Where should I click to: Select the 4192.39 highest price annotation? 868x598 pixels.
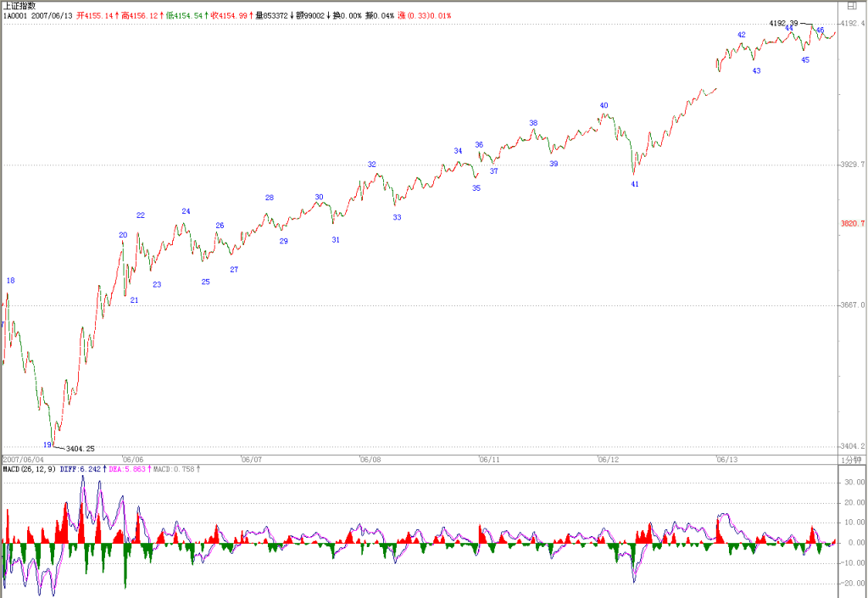[784, 23]
